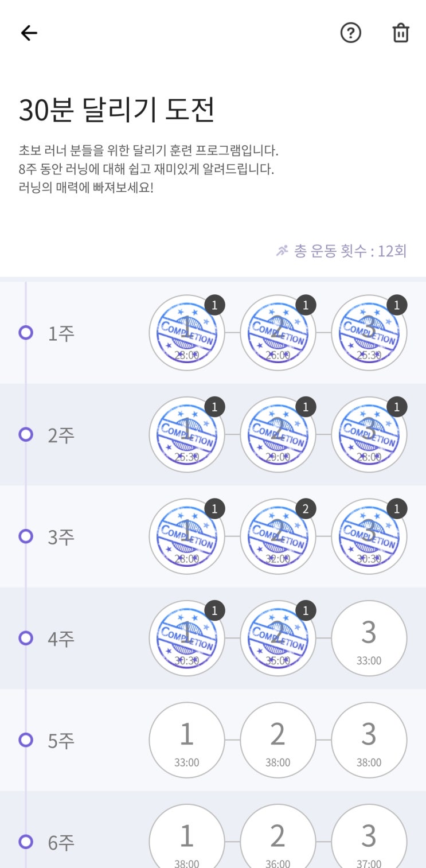426x868 pixels.
Task: Select week 3 completed session 3 stamp
Action: 369,536
